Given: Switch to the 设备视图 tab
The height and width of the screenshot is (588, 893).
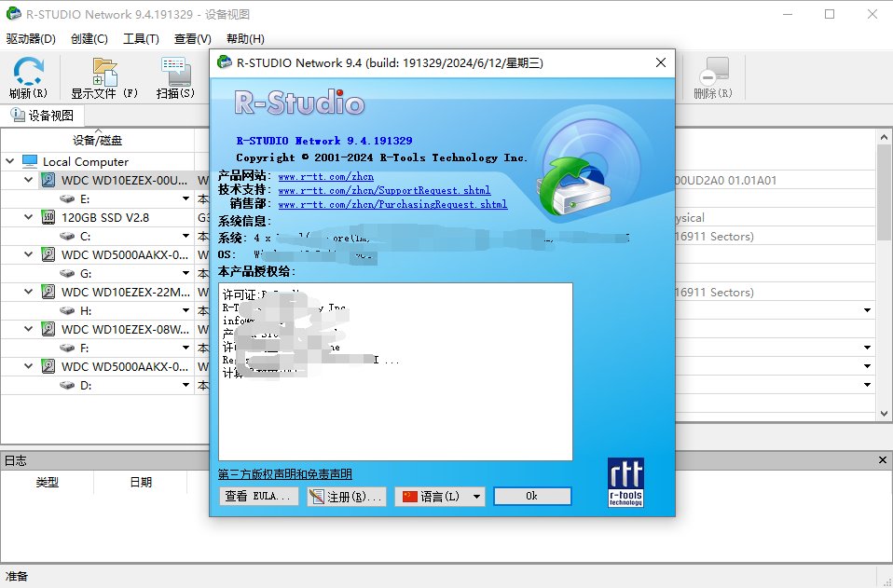Looking at the screenshot, I should click(43, 116).
